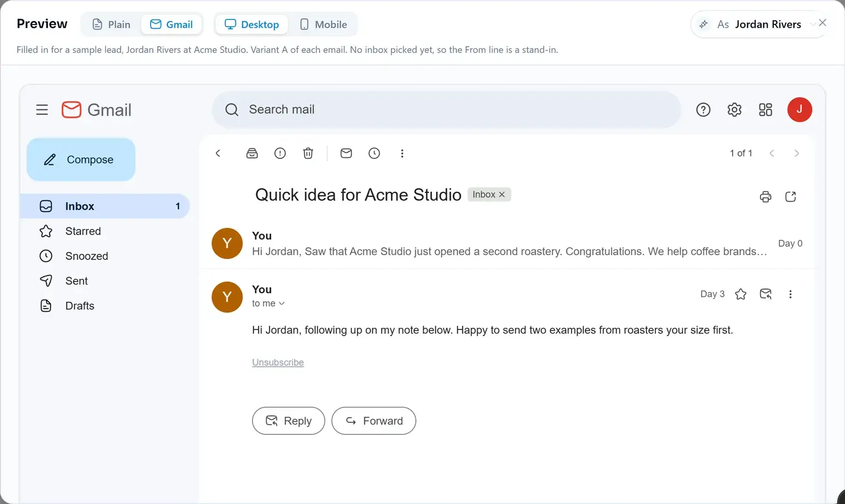Select the Mobile preview size
This screenshot has height=504, width=845.
coord(323,24)
